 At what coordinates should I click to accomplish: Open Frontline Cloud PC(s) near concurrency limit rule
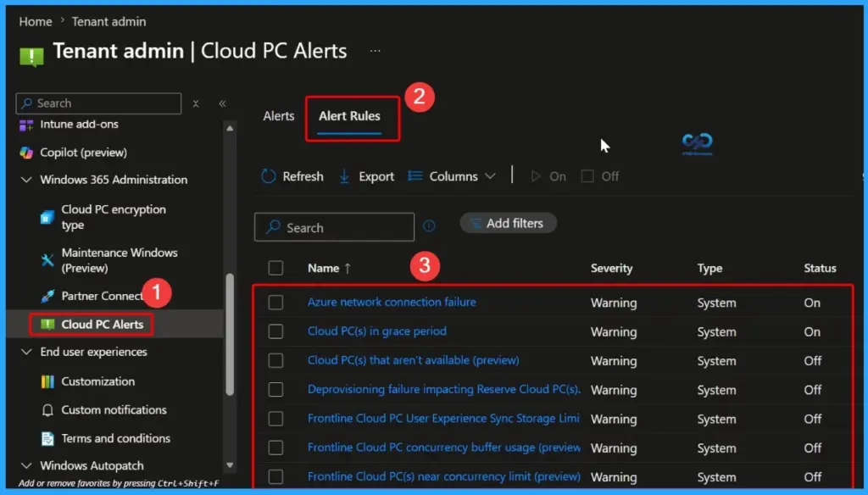coord(444,476)
